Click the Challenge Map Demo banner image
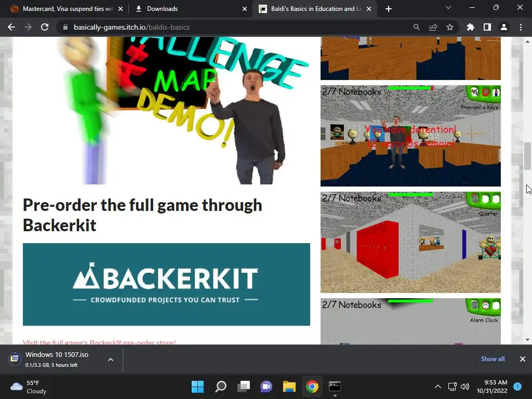Screen dimensions: 532x399 166,110
